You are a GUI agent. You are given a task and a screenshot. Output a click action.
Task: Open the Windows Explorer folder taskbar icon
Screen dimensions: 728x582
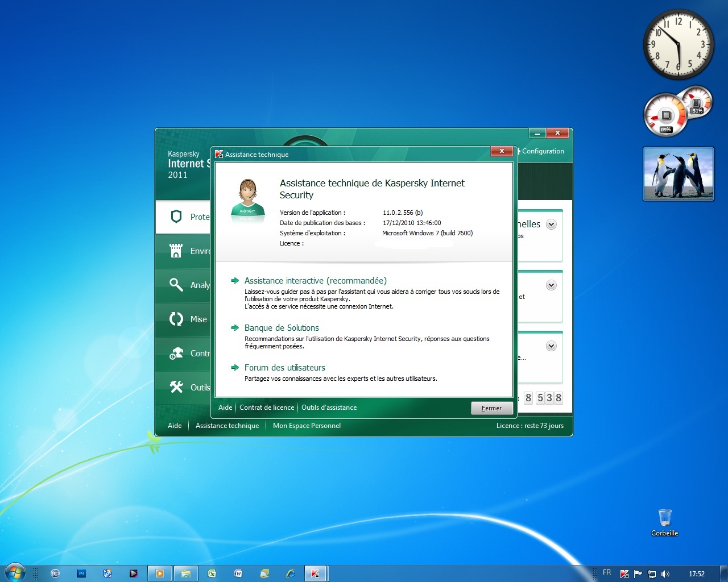point(186,573)
